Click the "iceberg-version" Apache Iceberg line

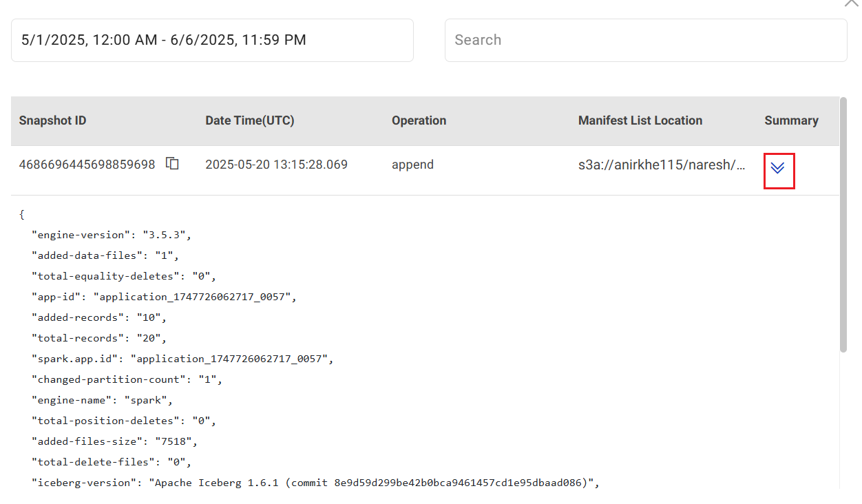(315, 483)
